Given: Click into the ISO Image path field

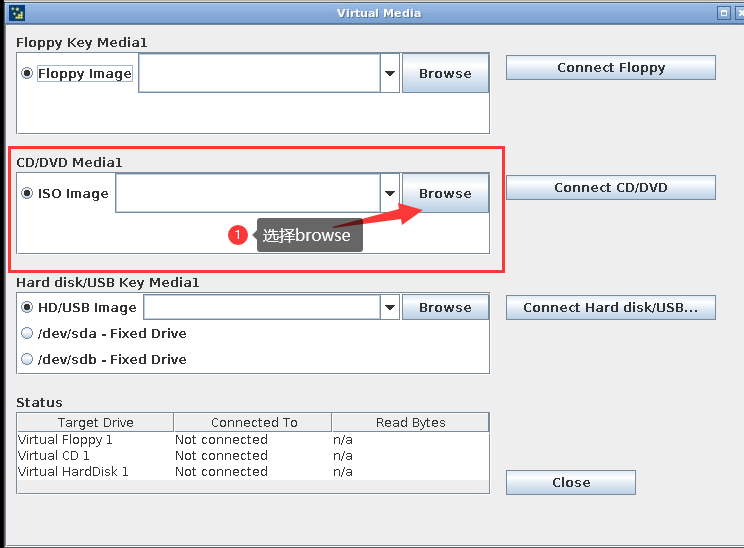Looking at the screenshot, I should pos(247,193).
